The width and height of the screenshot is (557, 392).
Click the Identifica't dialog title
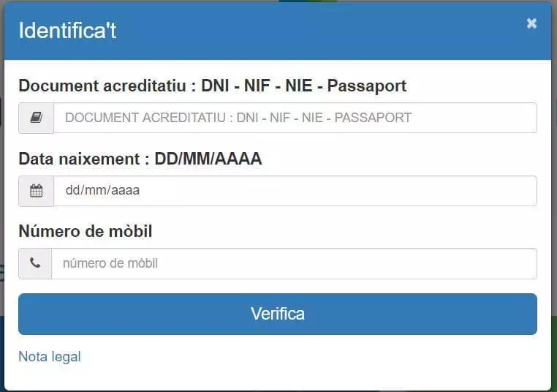(67, 30)
